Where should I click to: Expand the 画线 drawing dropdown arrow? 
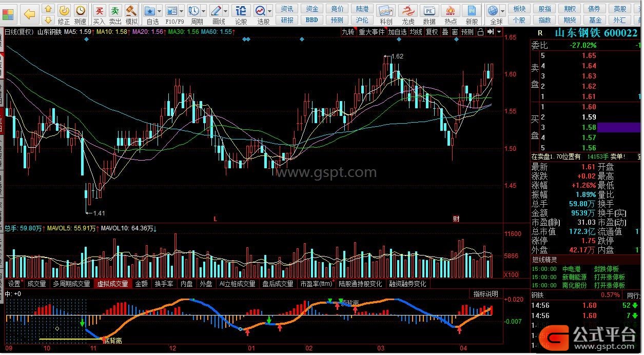point(226,10)
